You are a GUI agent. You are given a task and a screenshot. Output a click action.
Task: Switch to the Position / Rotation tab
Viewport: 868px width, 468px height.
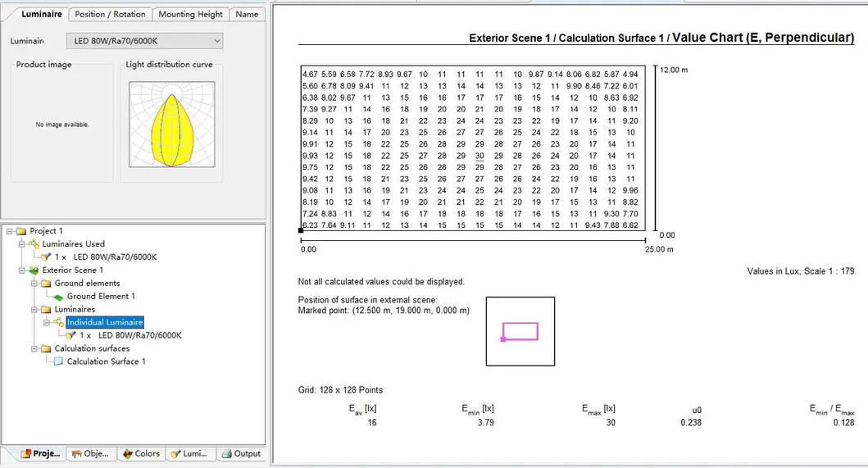click(110, 15)
